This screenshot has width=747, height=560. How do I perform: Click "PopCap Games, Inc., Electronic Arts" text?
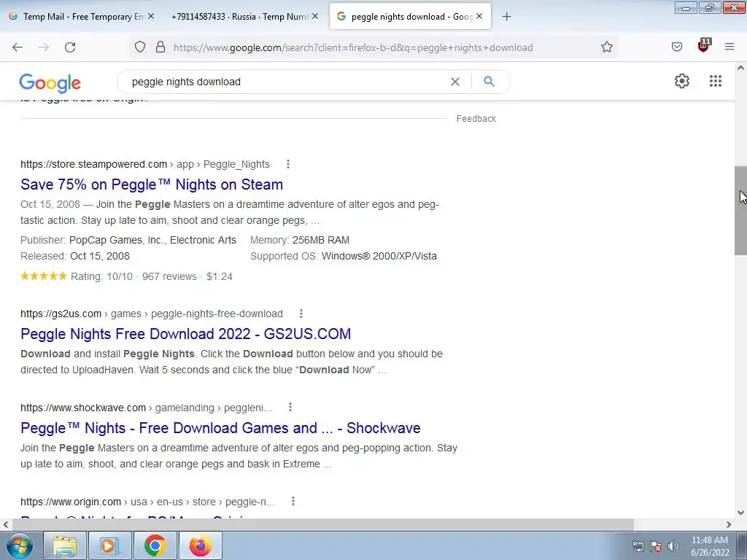tap(152, 240)
